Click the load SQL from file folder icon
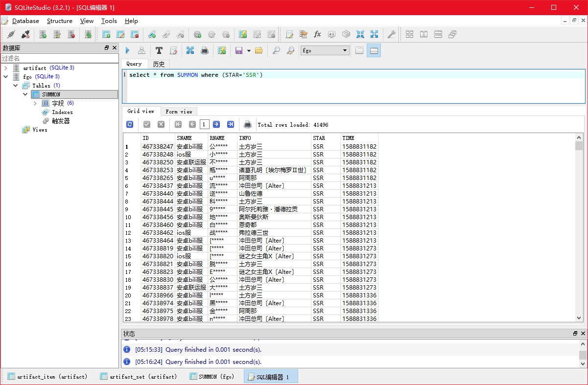 point(259,50)
